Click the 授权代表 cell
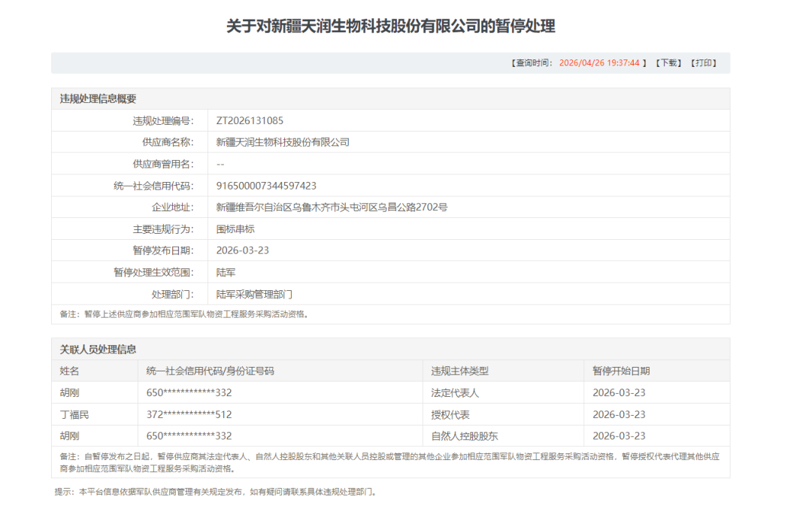 click(450, 414)
